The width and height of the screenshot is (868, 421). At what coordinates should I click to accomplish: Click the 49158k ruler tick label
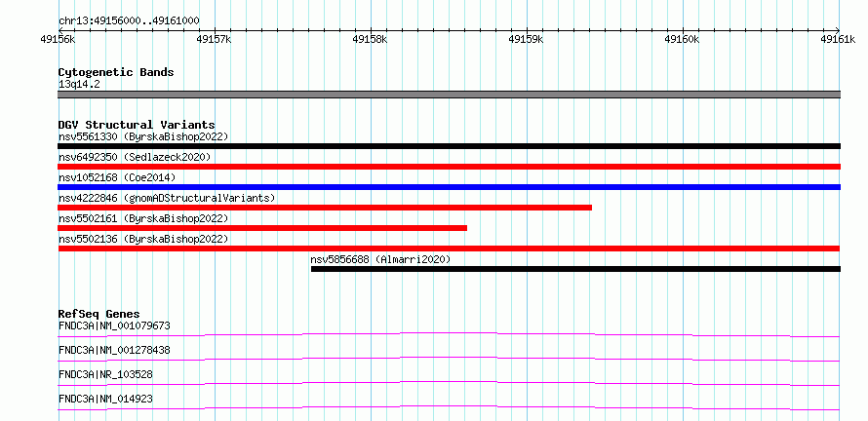[371, 39]
